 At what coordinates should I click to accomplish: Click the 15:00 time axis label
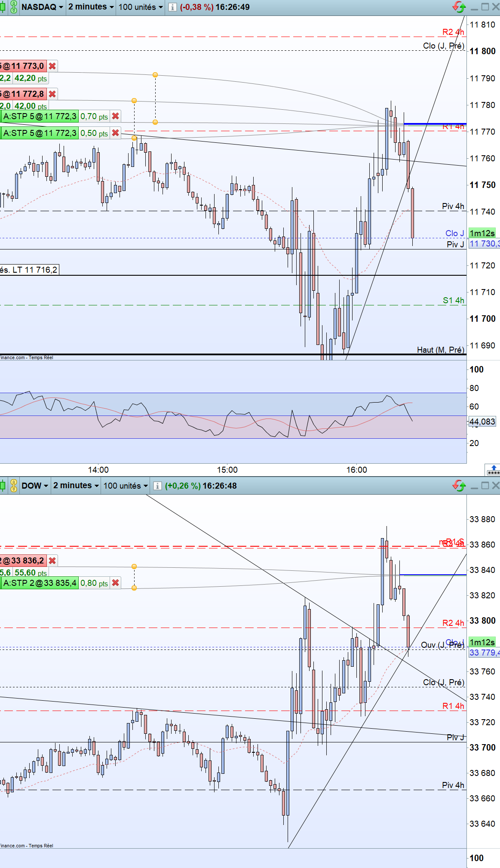227,470
